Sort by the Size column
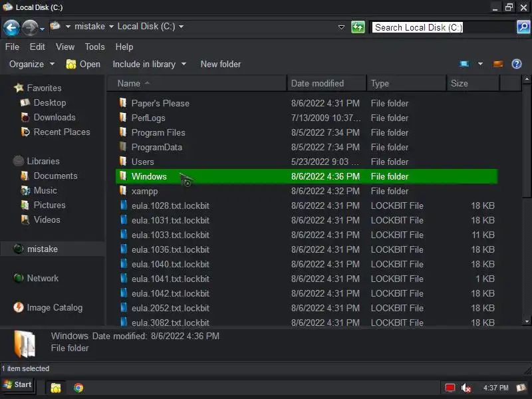This screenshot has width=532, height=399. pyautogui.click(x=473, y=84)
